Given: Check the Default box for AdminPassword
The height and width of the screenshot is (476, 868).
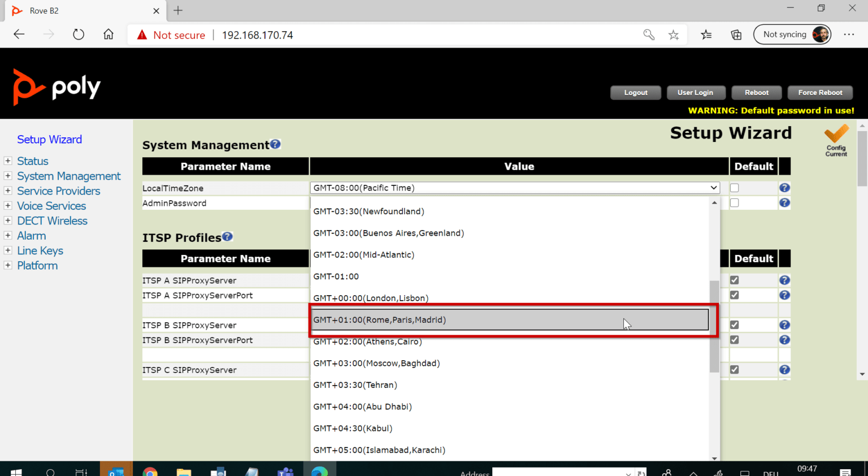Looking at the screenshot, I should click(734, 202).
